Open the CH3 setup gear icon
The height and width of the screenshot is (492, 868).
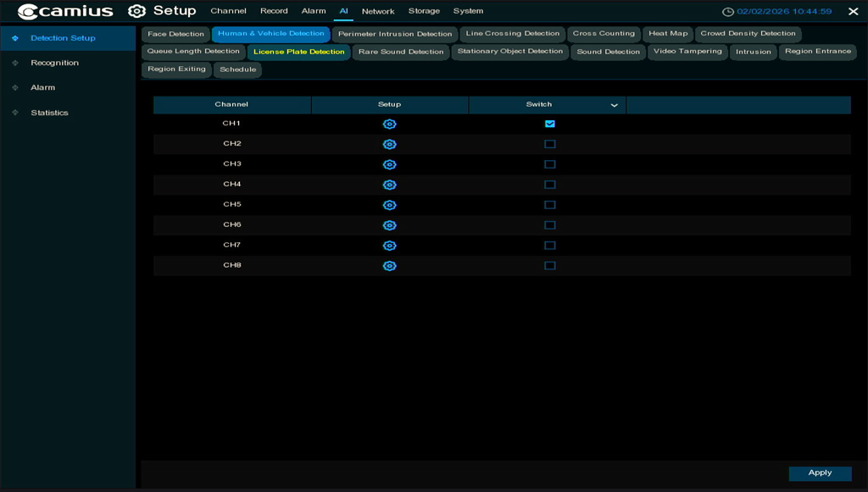389,165
